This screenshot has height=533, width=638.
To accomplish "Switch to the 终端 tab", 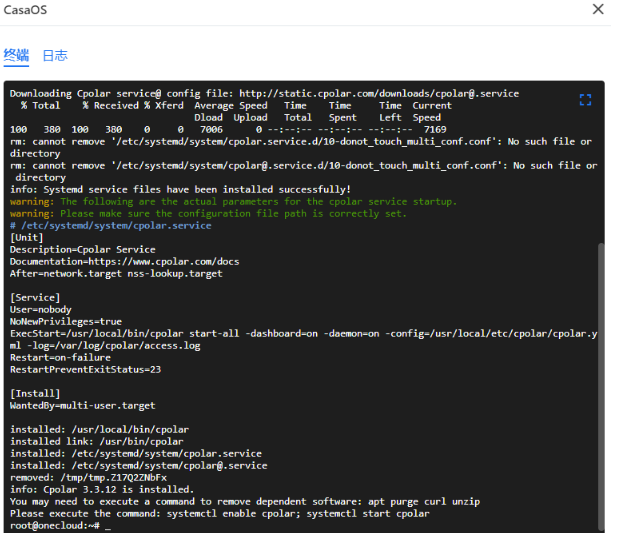I will (16, 55).
